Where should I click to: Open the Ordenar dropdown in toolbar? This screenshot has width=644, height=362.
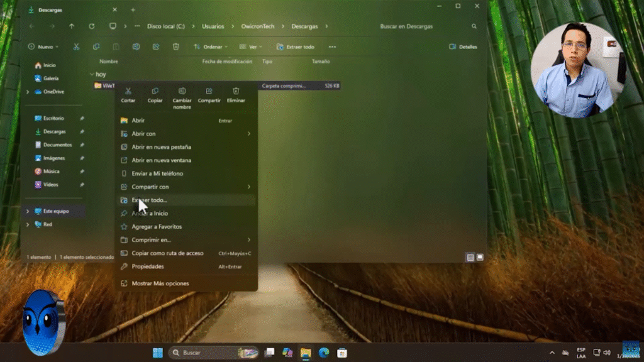coord(210,47)
